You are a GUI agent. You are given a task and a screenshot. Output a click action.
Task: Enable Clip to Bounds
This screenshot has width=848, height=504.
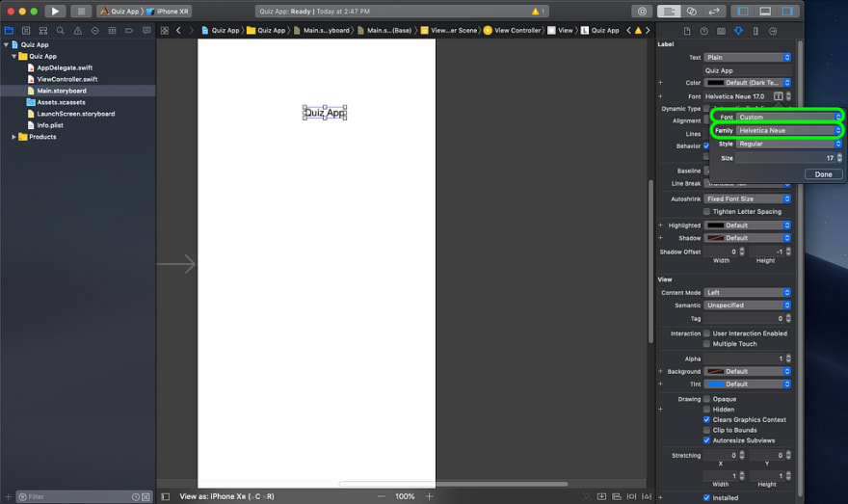coord(707,430)
